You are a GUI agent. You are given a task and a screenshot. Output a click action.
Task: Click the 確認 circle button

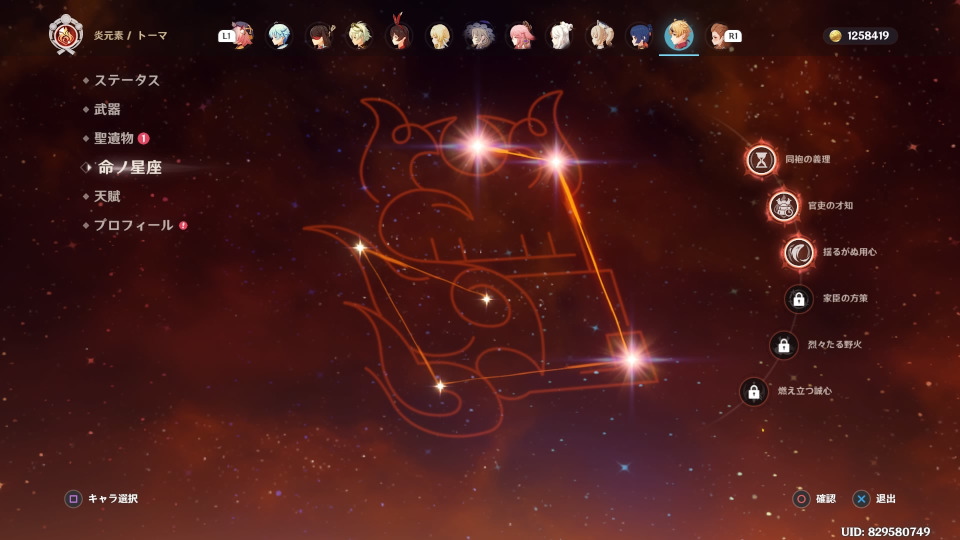[801, 499]
